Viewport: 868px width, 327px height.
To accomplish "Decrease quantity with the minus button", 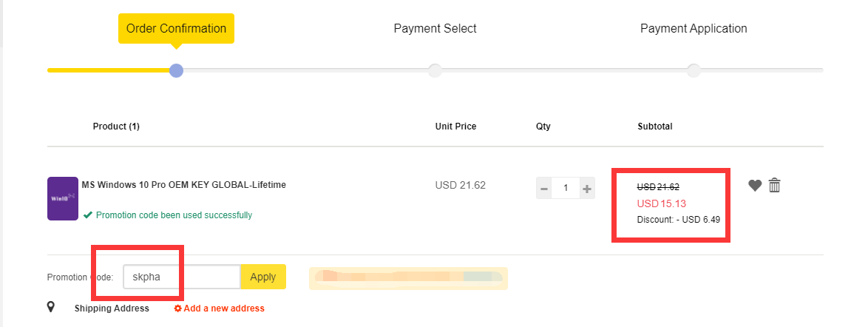I will 543,189.
